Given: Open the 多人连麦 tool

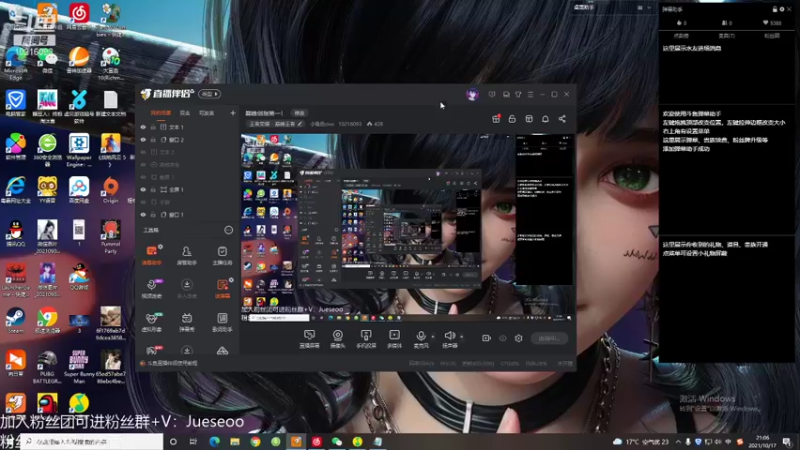Looking at the screenshot, I should [x=187, y=288].
